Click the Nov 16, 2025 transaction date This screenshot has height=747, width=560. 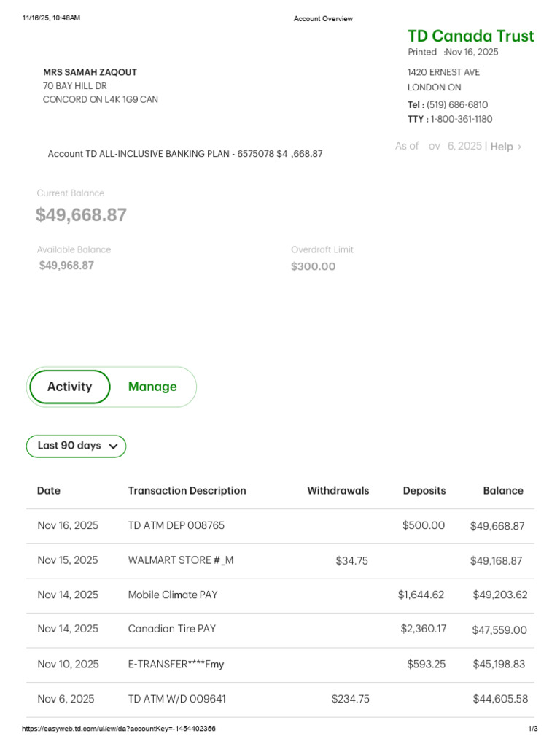click(x=68, y=525)
